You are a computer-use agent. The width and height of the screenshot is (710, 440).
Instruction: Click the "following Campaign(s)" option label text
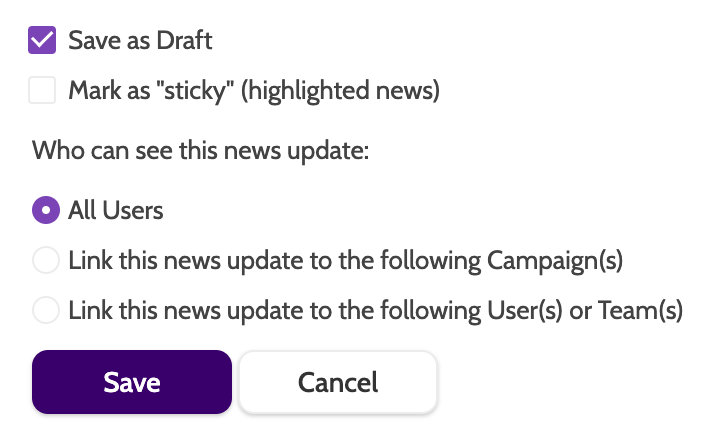point(345,260)
